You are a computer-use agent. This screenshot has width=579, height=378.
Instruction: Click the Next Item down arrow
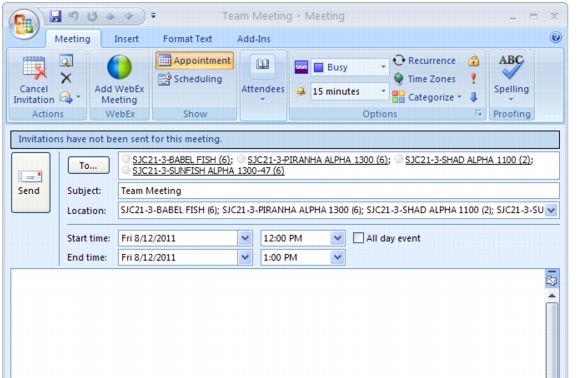click(129, 16)
